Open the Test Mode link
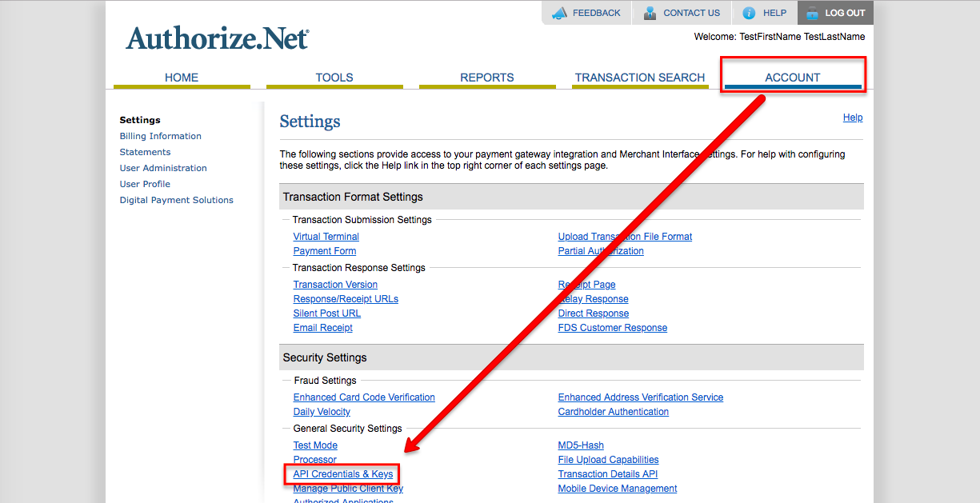980x503 pixels. (315, 445)
